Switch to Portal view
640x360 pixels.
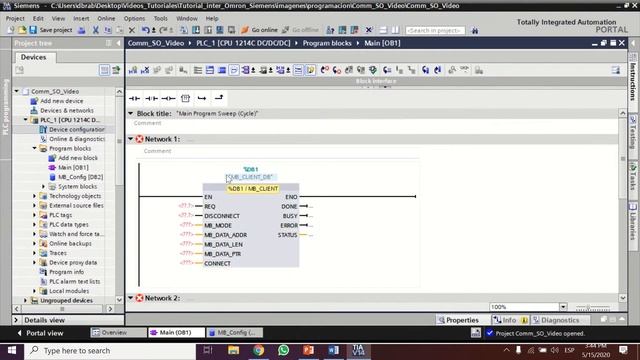point(40,333)
